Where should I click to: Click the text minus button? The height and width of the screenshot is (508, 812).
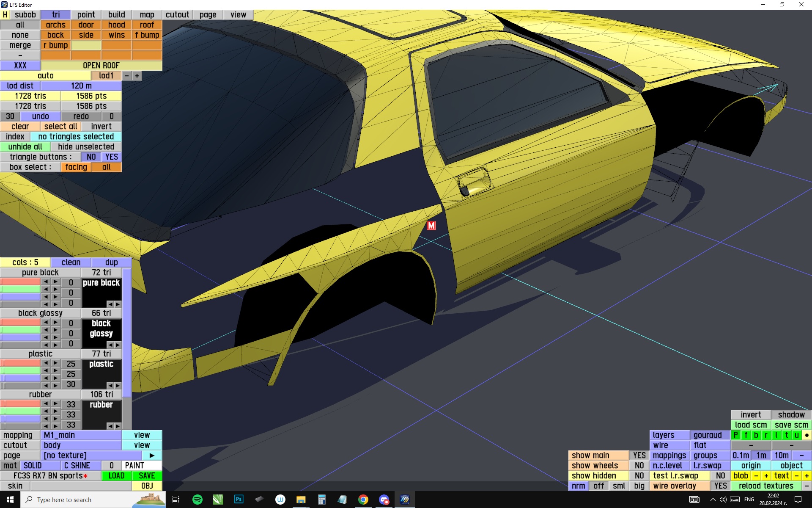(x=796, y=476)
